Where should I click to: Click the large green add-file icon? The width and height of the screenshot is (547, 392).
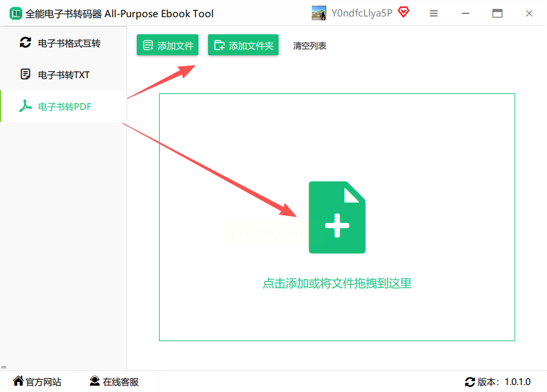click(337, 217)
